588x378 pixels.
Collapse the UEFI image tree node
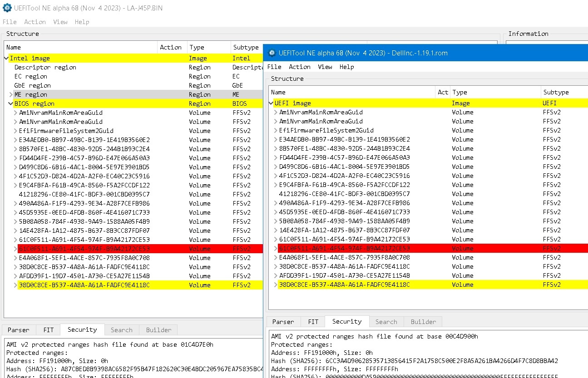coord(271,103)
